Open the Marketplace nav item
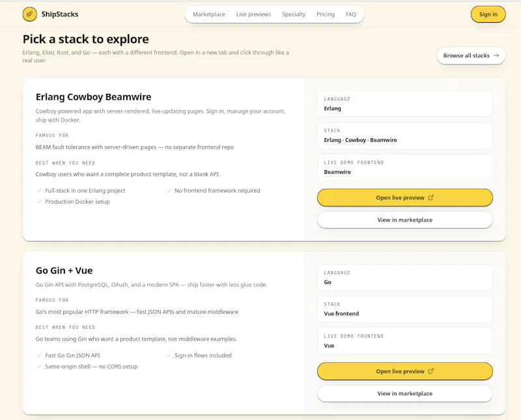 click(x=209, y=14)
